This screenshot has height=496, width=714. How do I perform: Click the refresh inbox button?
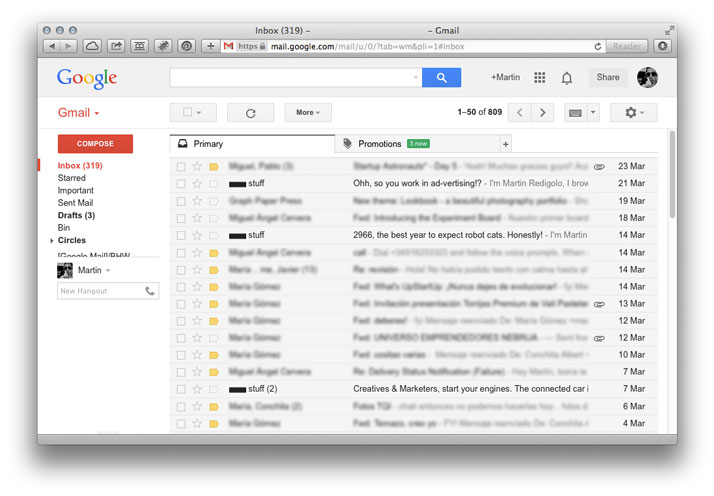tap(250, 112)
